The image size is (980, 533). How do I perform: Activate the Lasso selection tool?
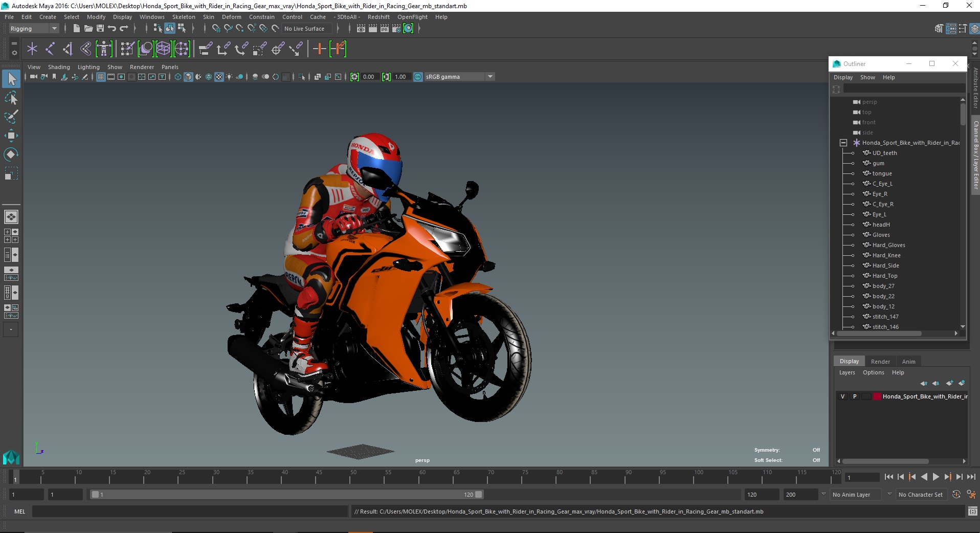[11, 98]
